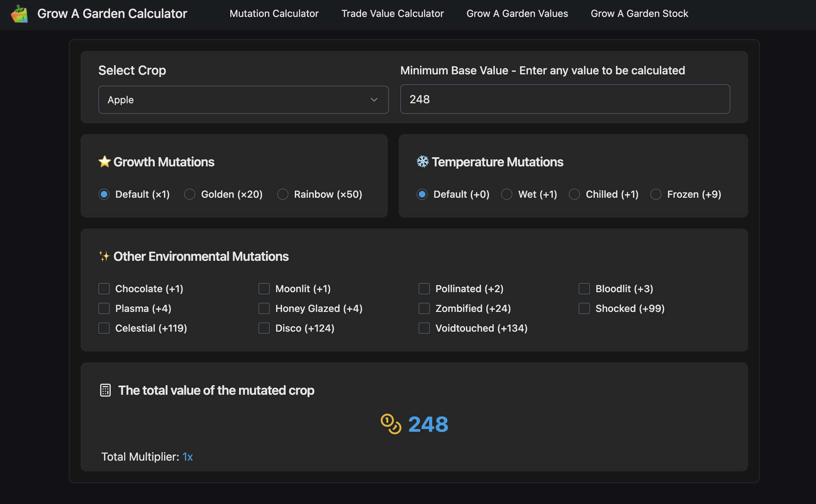This screenshot has width=816, height=504.
Task: Click the calculator icon beside total value heading
Action: point(105,390)
